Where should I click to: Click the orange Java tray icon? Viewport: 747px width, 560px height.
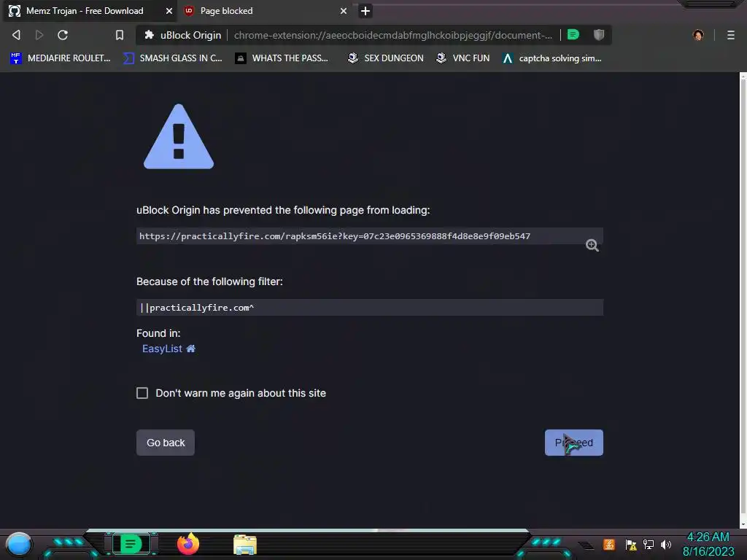[x=609, y=544]
